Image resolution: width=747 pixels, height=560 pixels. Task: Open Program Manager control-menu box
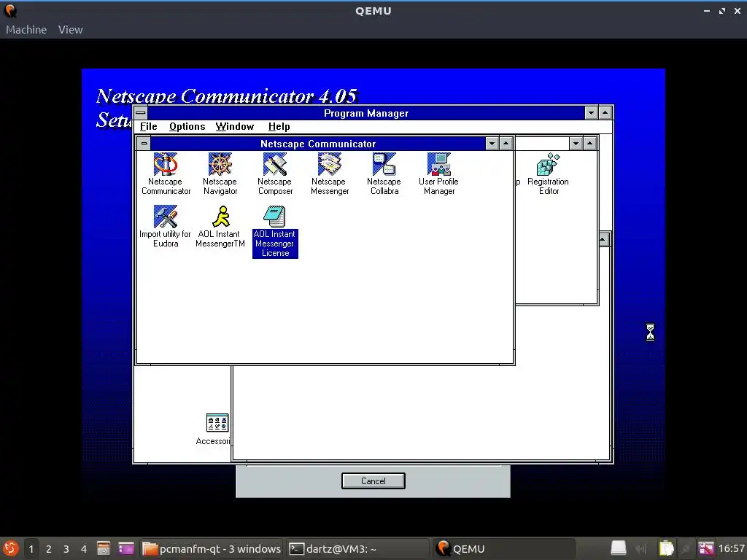pyautogui.click(x=141, y=113)
